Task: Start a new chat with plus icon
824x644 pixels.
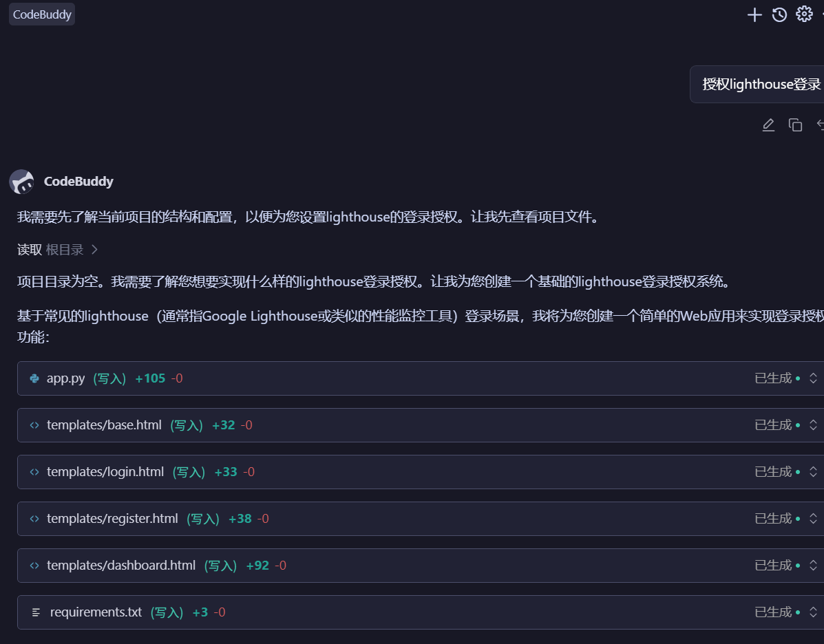Action: tap(754, 14)
